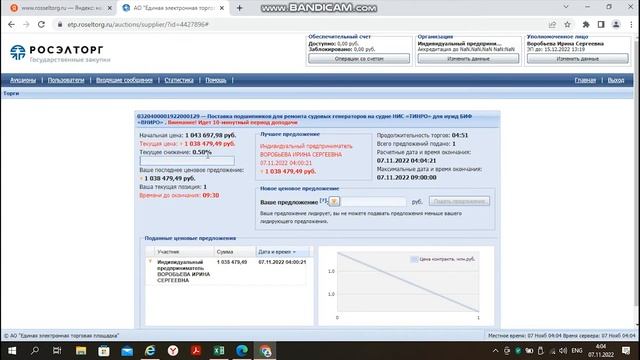Screen dimensions: 640x360
Task: Click the volume speaker tray icon
Action: pos(563,351)
